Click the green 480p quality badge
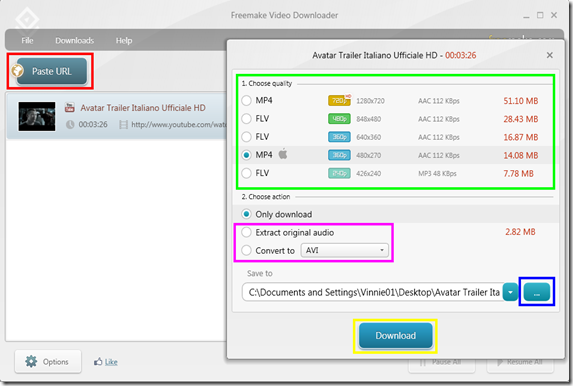573x386 pixels. pos(339,119)
